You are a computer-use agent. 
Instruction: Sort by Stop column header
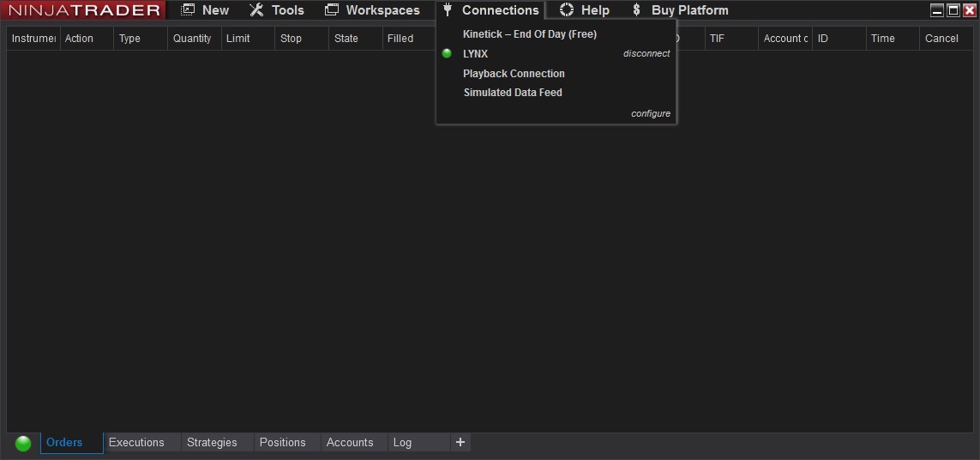click(x=302, y=38)
